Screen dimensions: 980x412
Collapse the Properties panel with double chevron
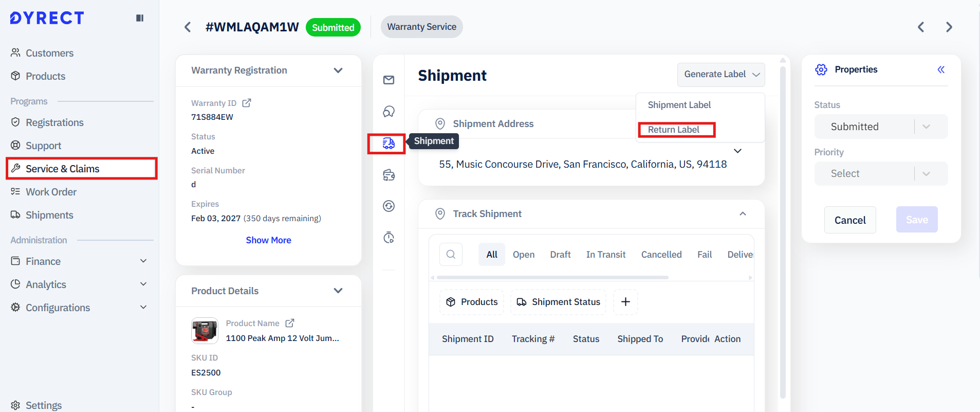(940, 69)
